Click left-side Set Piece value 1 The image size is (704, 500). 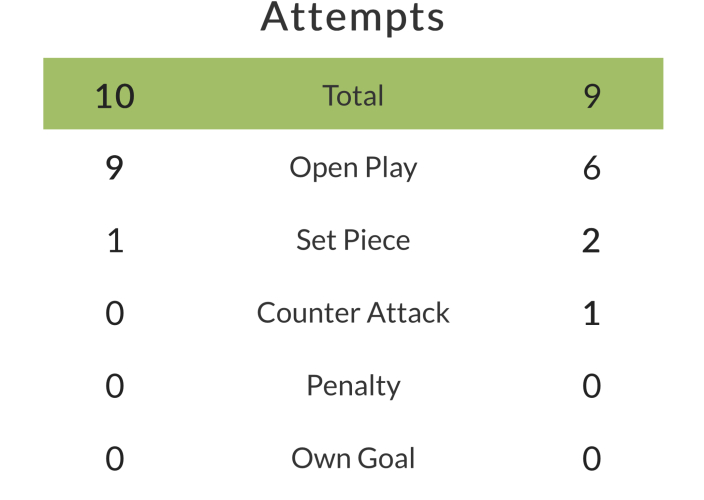115,241
